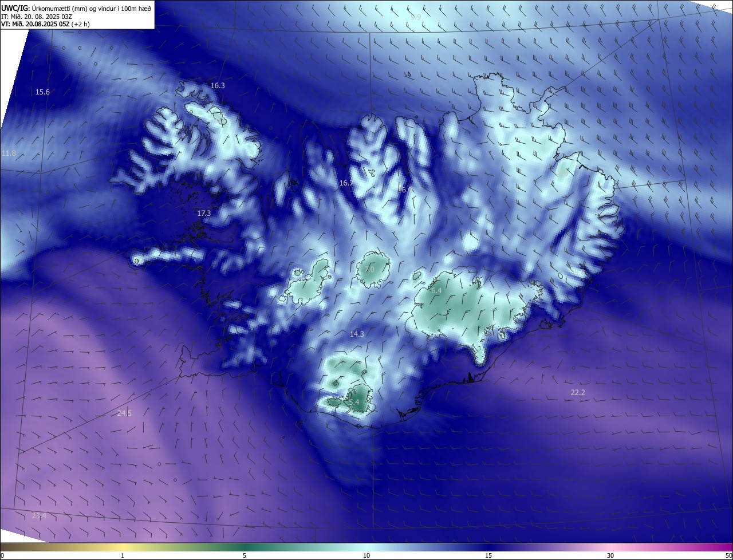
Task: Click the 16.3 value label
Action: pyautogui.click(x=218, y=85)
